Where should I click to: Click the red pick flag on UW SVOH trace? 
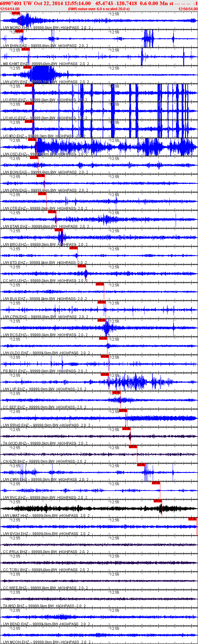(193, 519)
